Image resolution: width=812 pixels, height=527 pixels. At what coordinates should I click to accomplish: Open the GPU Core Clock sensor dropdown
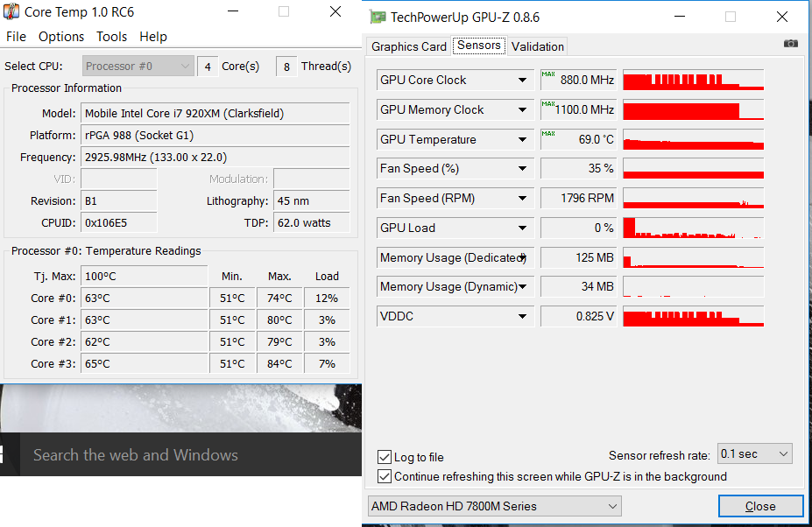pyautogui.click(x=523, y=80)
